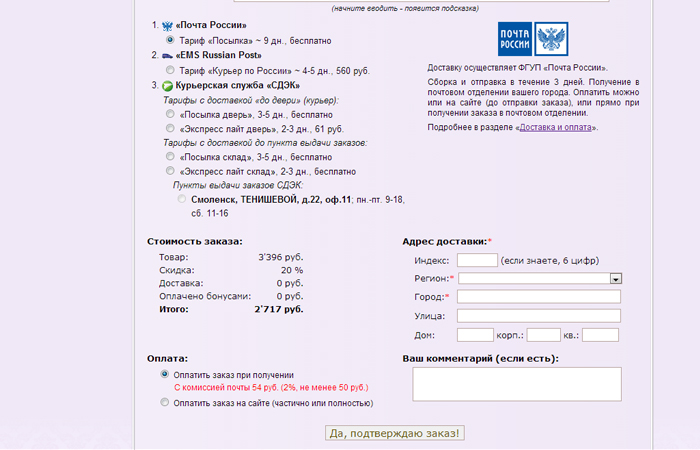Select «Посылка склад» pickup point tariff
This screenshot has width=700, height=450.
[169, 157]
